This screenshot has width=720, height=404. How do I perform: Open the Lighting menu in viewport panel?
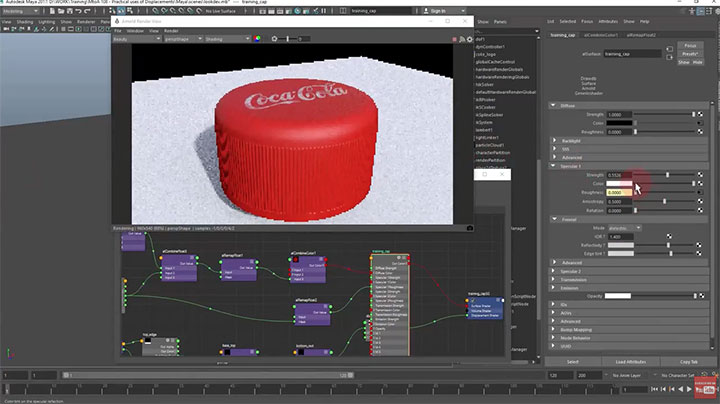pos(46,22)
